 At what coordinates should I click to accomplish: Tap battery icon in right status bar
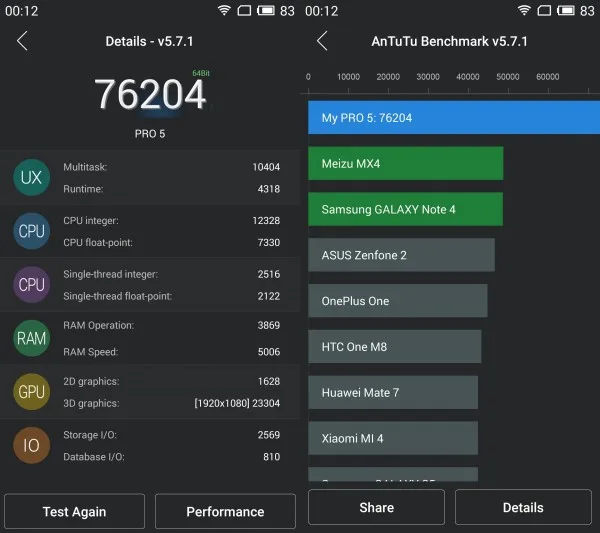click(566, 10)
